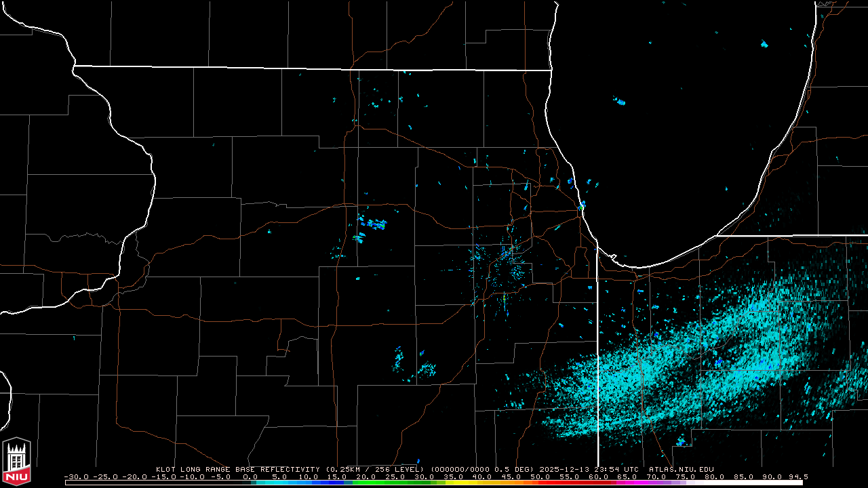Click the KLOT Long Range Base Reflectivity title
The height and width of the screenshot is (488, 868).
239,469
